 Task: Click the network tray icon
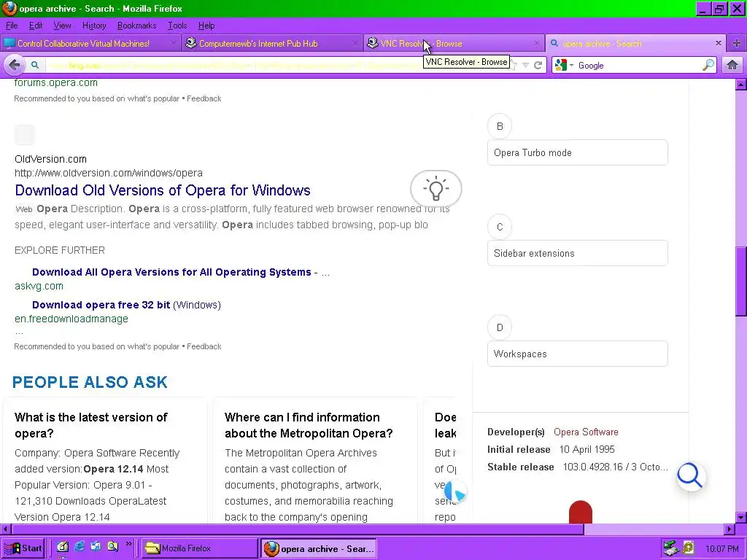coord(672,548)
